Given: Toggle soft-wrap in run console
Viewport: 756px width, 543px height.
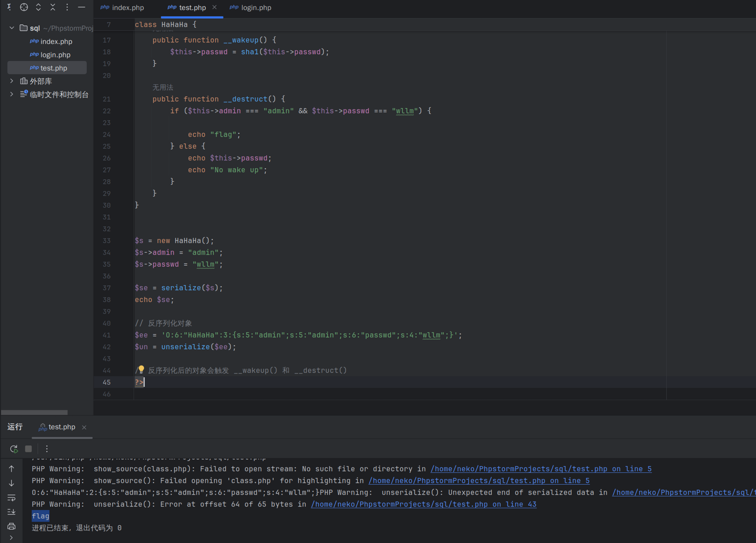Looking at the screenshot, I should 11,498.
